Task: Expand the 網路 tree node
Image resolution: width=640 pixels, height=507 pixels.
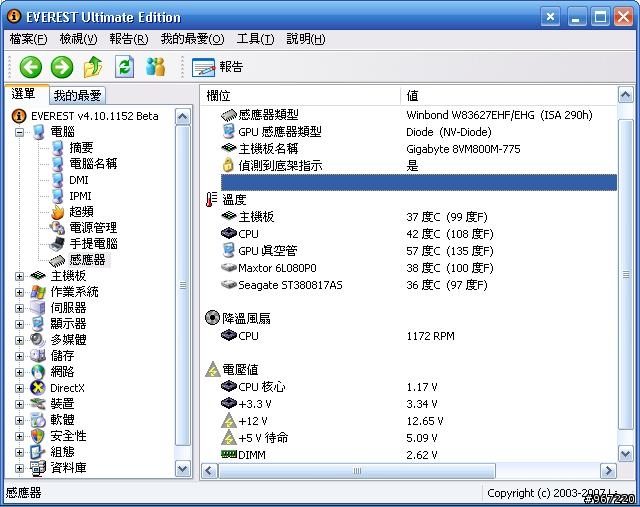Action: tap(19, 372)
